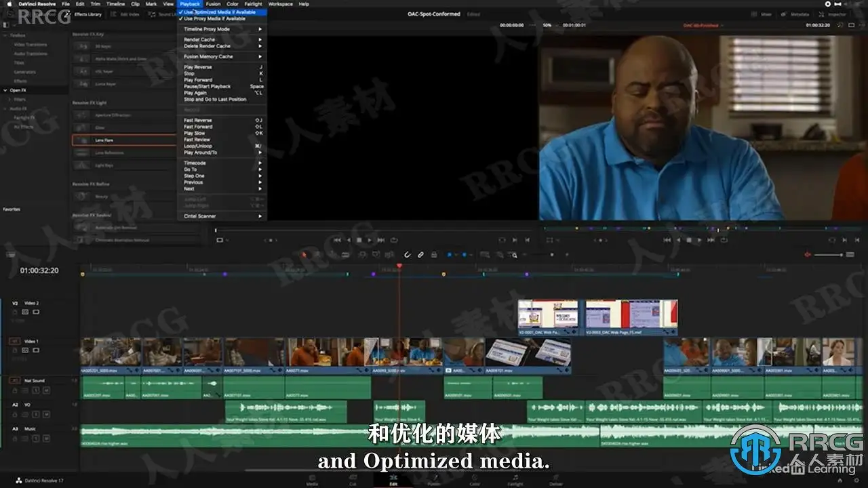Open the Inspector panel button
Viewport: 868px width, 488px height.
point(833,14)
